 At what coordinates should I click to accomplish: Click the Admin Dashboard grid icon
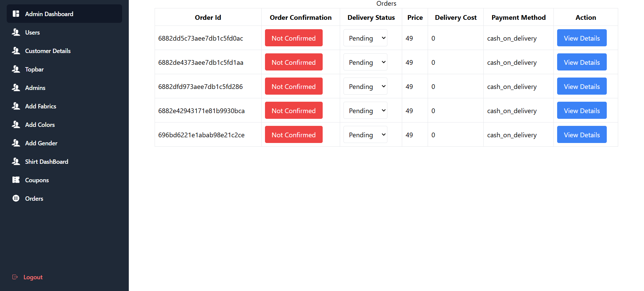[16, 14]
